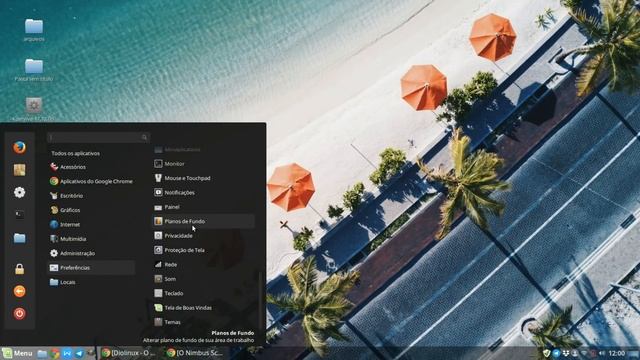This screenshot has height=360, width=640.
Task: Open the Multimídia category
Action: (x=91, y=239)
